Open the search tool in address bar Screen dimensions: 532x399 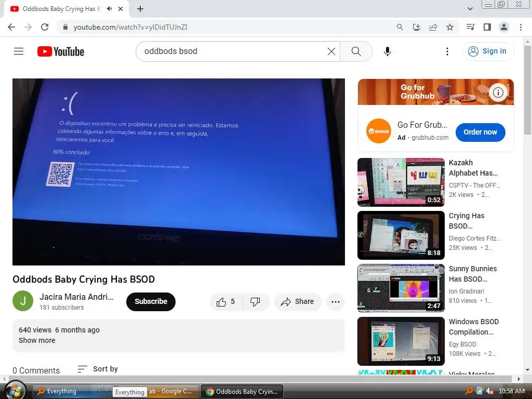tap(400, 27)
